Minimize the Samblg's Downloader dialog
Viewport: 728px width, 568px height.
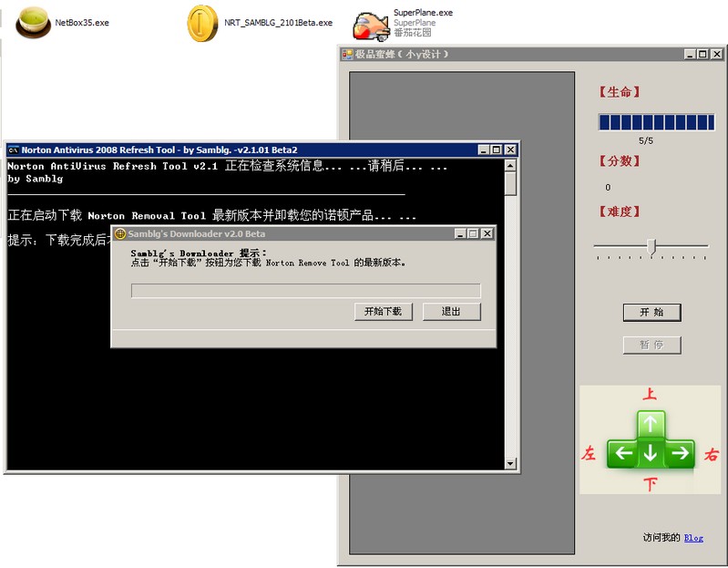[460, 233]
